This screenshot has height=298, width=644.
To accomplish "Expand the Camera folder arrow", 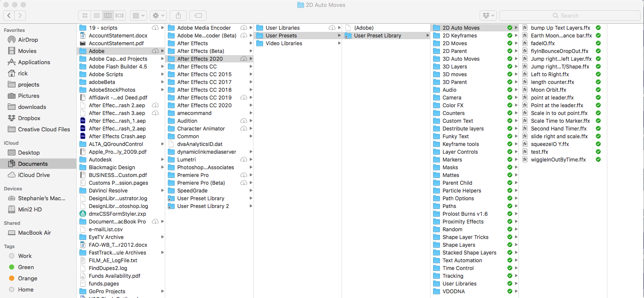I will [516, 97].
